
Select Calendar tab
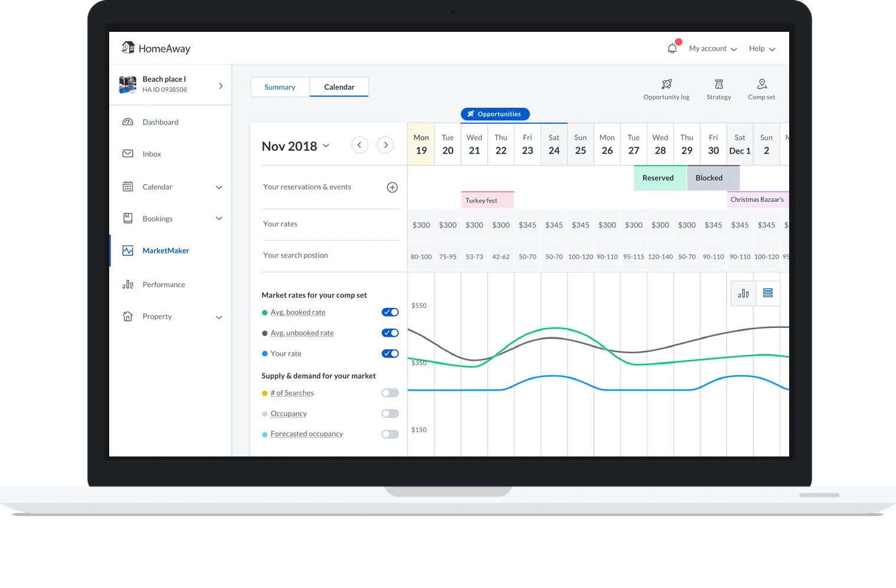pos(339,87)
